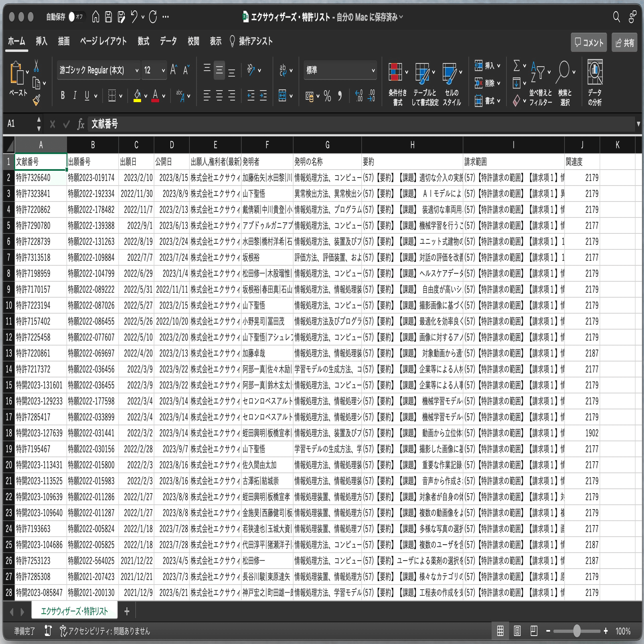
Task: Expand the formula bar chevron
Action: [x=638, y=124]
